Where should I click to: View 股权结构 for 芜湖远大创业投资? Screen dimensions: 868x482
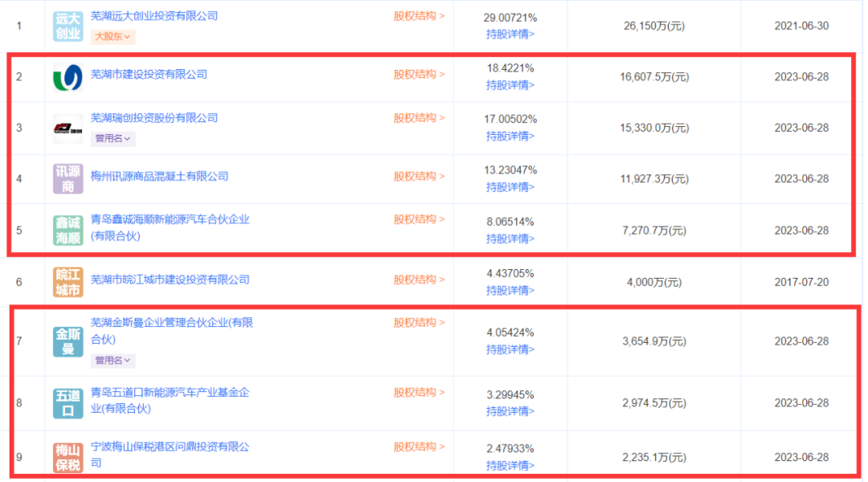[419, 16]
